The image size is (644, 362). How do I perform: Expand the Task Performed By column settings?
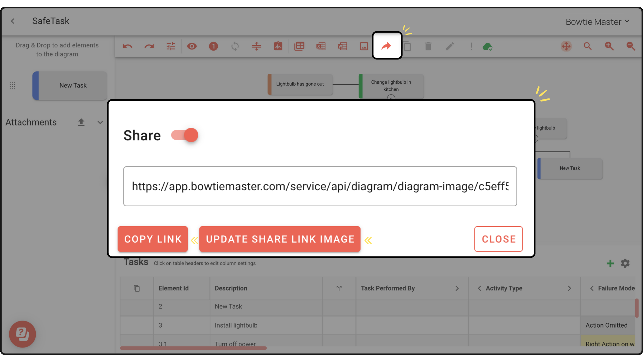click(x=457, y=288)
